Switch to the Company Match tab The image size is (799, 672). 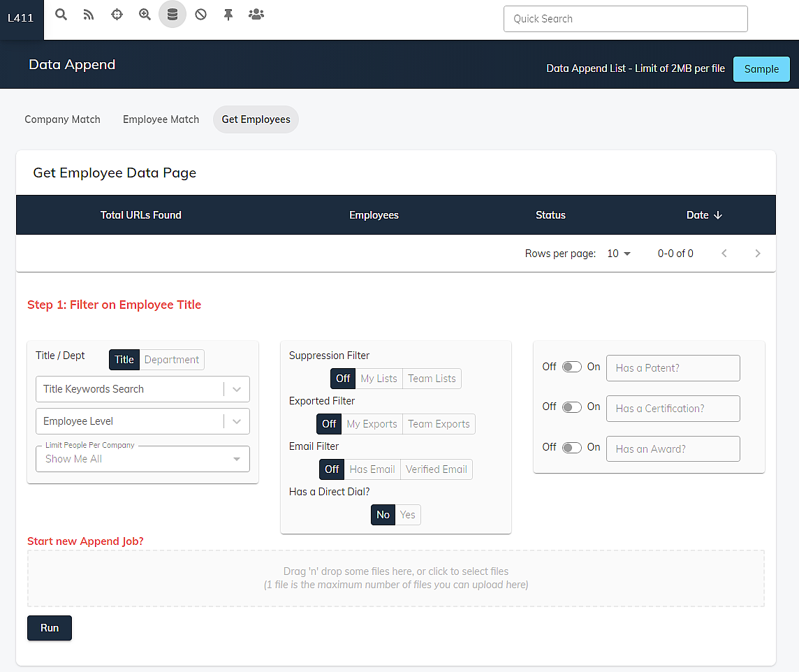tap(62, 119)
